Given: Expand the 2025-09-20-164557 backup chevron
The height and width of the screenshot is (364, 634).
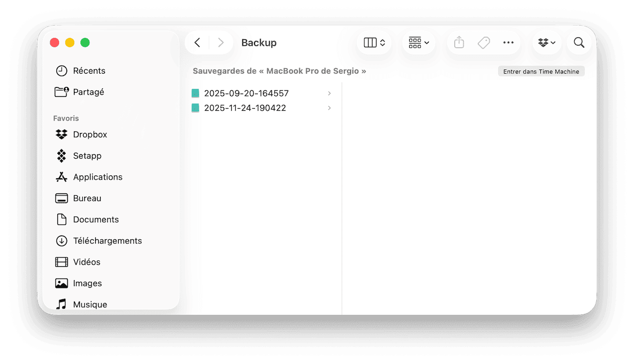Looking at the screenshot, I should pyautogui.click(x=329, y=94).
